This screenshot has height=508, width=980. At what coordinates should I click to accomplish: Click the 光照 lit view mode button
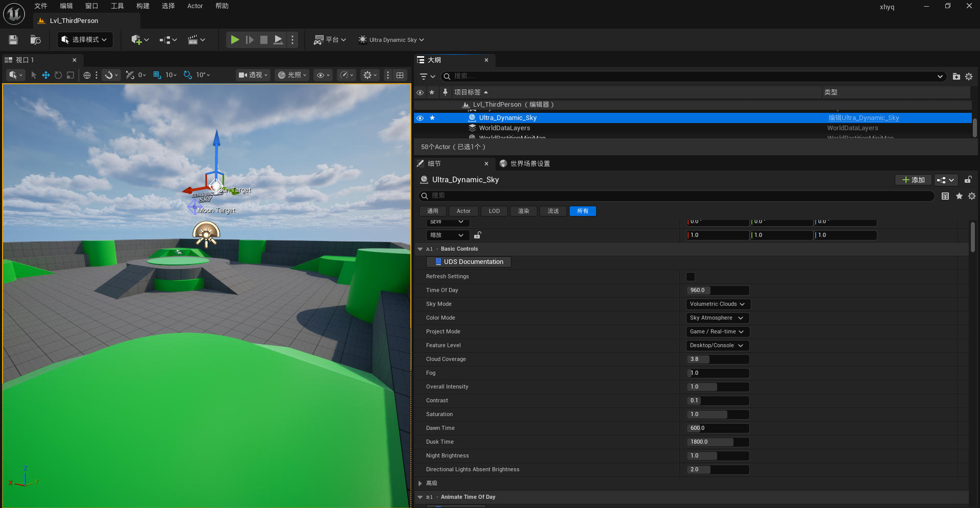pyautogui.click(x=292, y=75)
